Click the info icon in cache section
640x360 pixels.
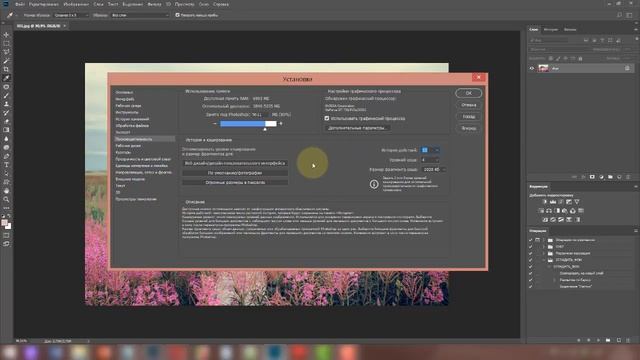pyautogui.click(x=374, y=184)
